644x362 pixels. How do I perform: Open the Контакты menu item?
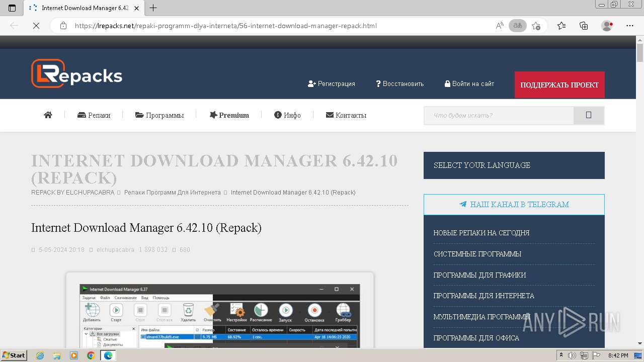tap(346, 115)
